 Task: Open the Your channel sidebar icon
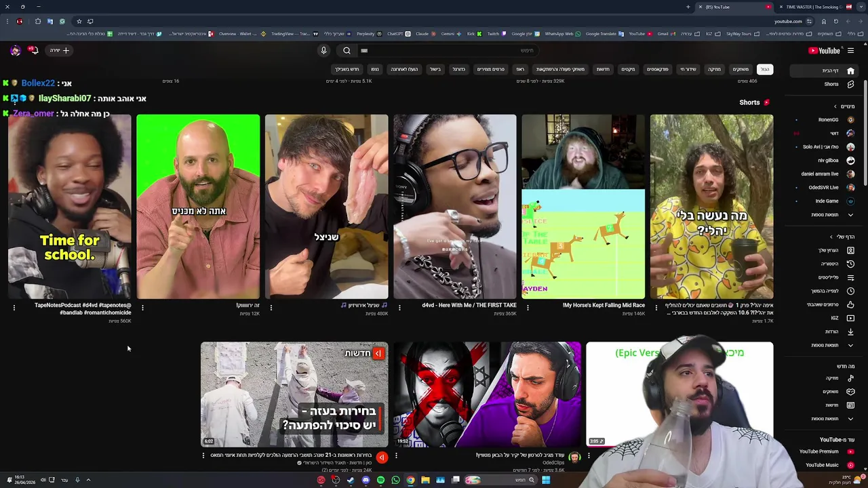pos(850,250)
